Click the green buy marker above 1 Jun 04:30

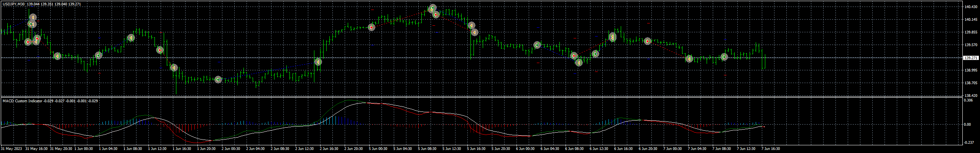tap(99, 55)
